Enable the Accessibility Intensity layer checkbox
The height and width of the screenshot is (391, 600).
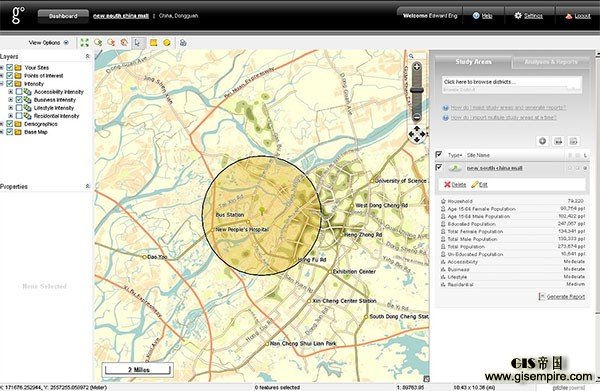click(19, 92)
